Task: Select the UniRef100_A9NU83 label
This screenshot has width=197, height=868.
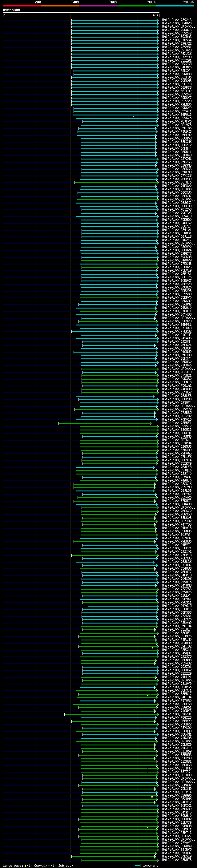Action: point(177,74)
